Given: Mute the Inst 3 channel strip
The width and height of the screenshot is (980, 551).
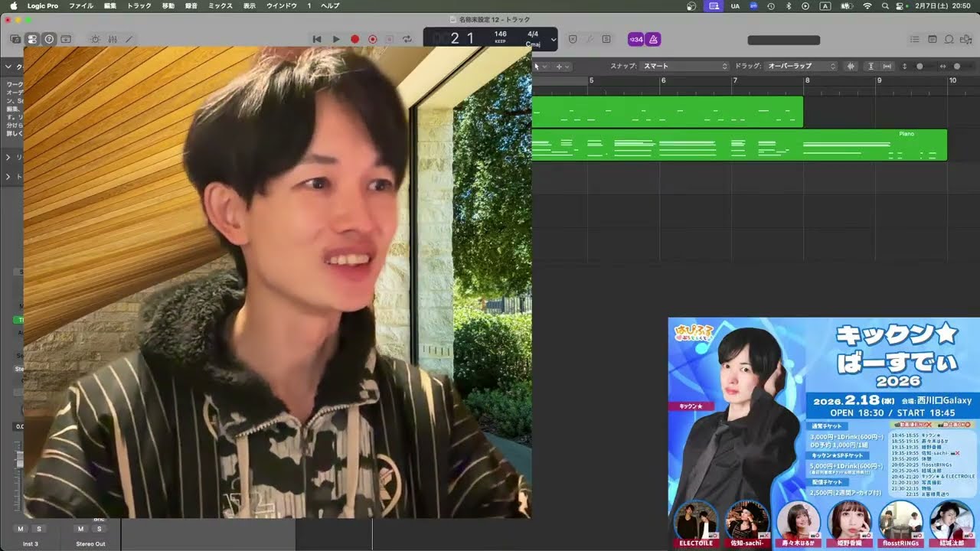Looking at the screenshot, I should [x=21, y=529].
